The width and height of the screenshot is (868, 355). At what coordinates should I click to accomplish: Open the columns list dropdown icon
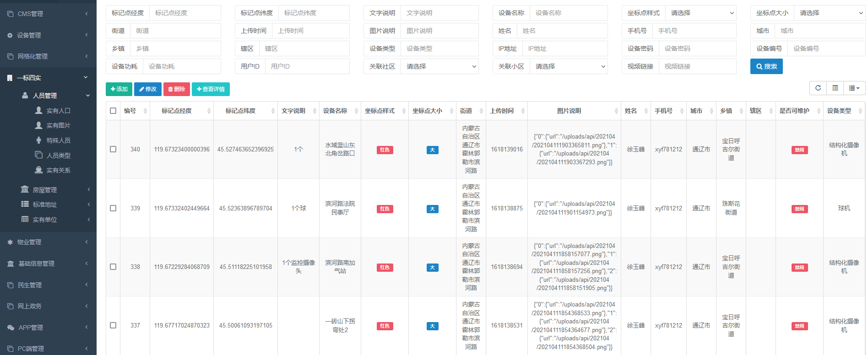(x=854, y=88)
